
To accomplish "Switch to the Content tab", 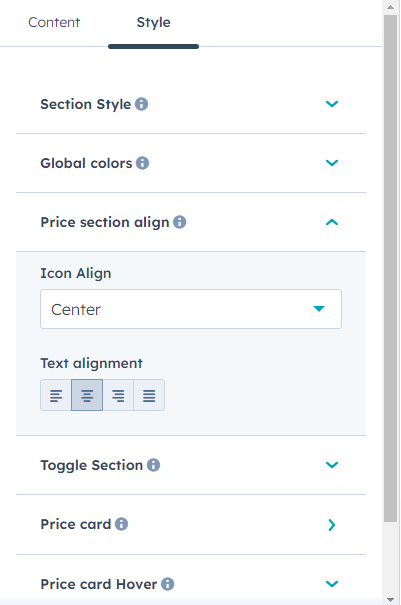I will [x=54, y=22].
